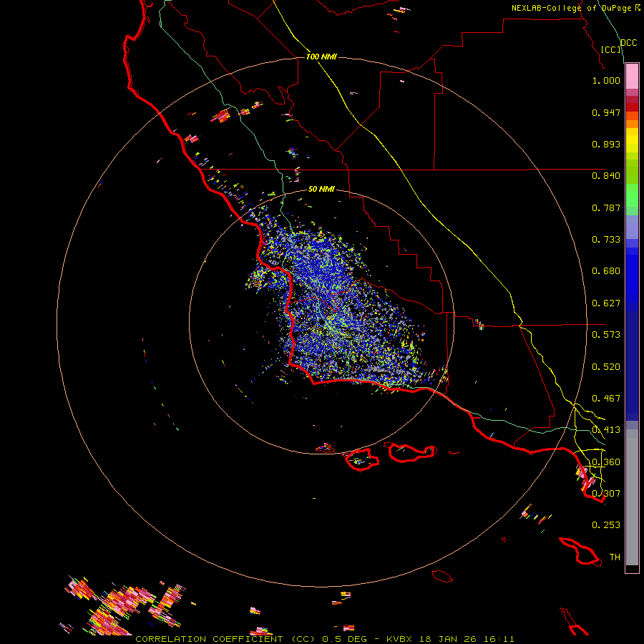Click the 0.467 legend value
This screenshot has width=644, height=644.
click(606, 399)
